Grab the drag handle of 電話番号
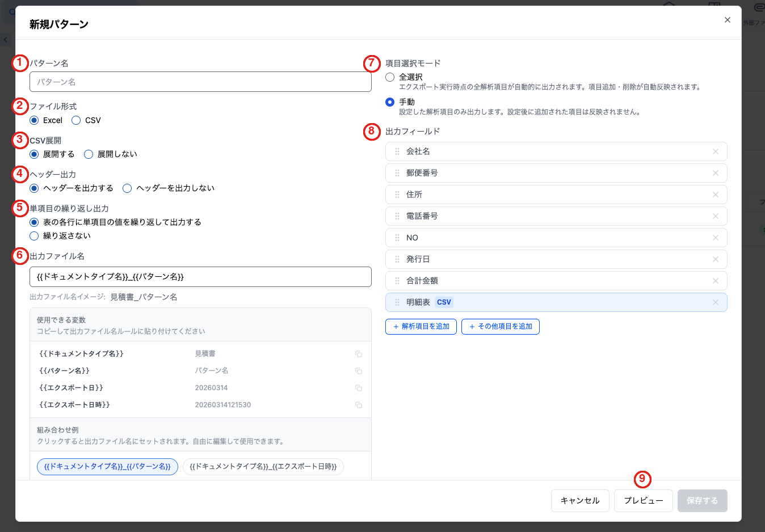 point(397,216)
